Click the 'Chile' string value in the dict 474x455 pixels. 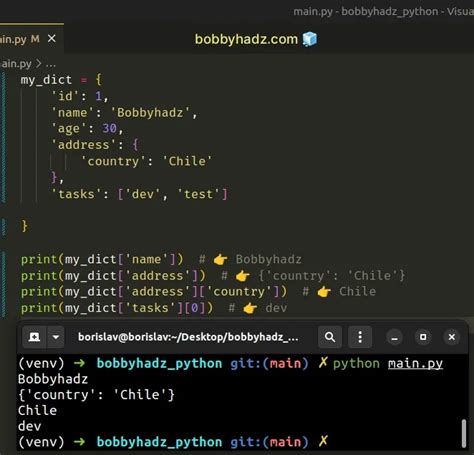(187, 161)
